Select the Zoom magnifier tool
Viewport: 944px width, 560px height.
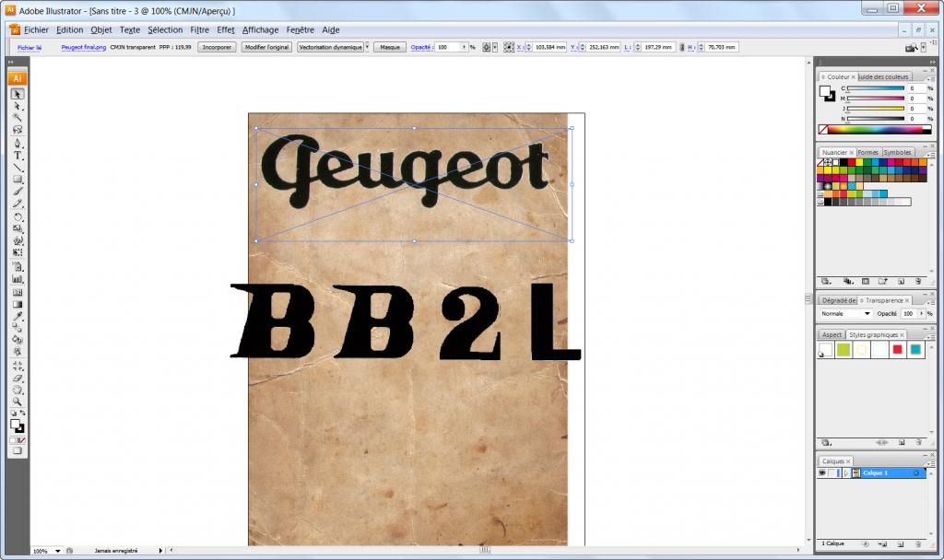coord(18,402)
